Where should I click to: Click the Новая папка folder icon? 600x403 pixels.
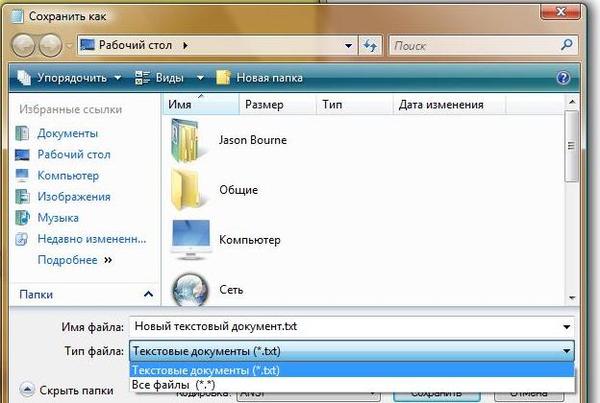(x=223, y=78)
